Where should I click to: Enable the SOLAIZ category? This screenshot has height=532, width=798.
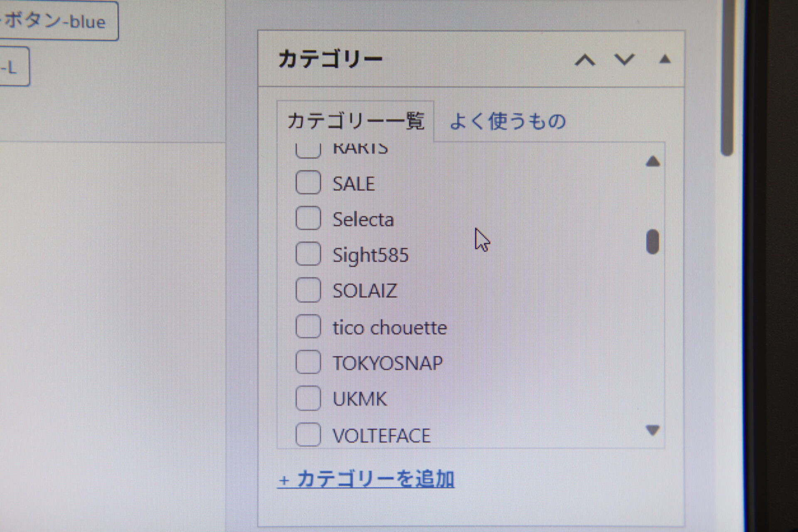308,290
